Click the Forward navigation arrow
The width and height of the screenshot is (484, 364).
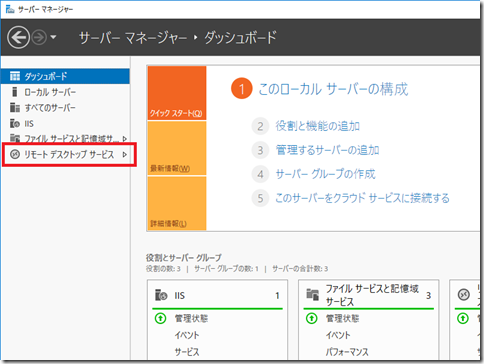coord(39,37)
